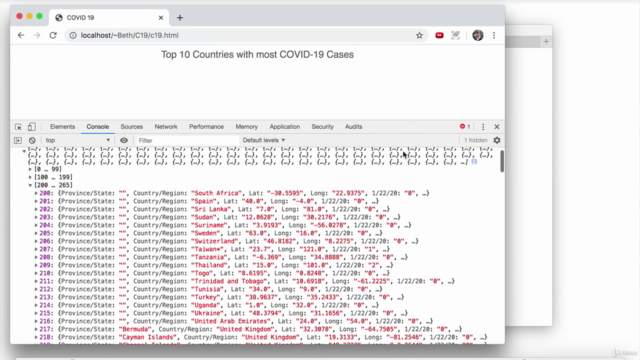
Task: Switch to the Console tab
Action: pos(98,127)
